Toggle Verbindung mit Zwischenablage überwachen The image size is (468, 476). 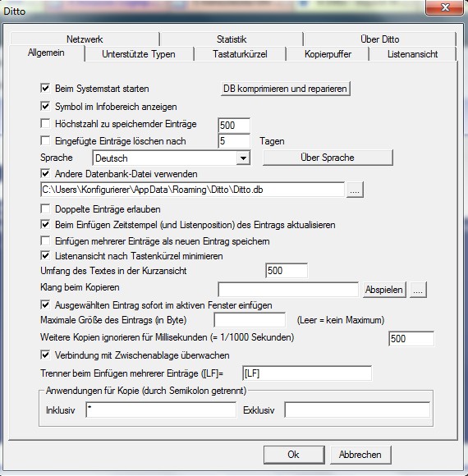coord(45,355)
